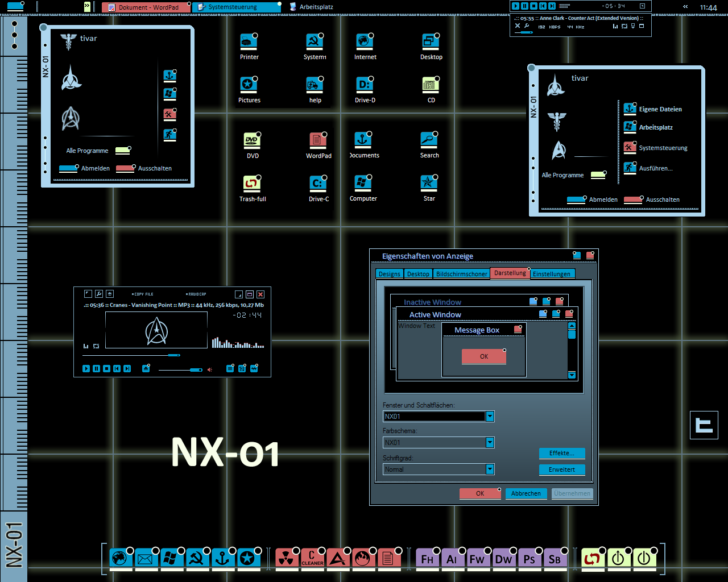Open the Desktop tab in Eigenschaften von Anzeige

pyautogui.click(x=418, y=274)
